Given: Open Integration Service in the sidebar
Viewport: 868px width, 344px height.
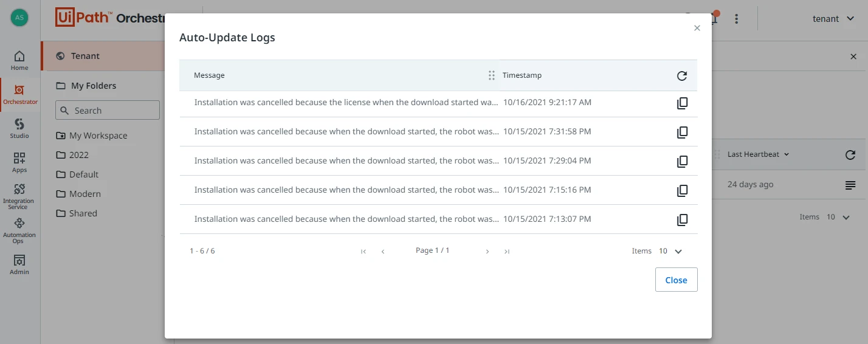Looking at the screenshot, I should 19,196.
